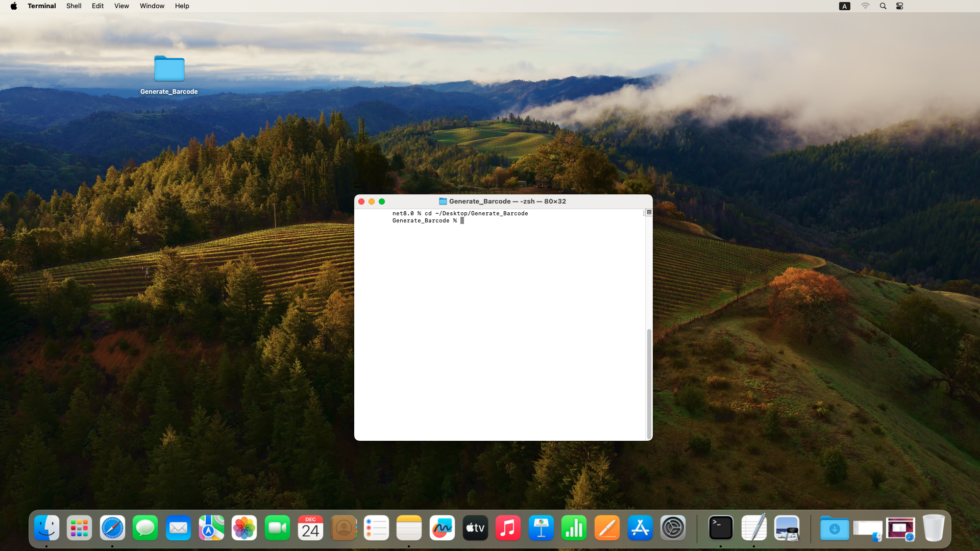Click the Spotlight search icon
The image size is (980, 551).
pyautogui.click(x=883, y=6)
